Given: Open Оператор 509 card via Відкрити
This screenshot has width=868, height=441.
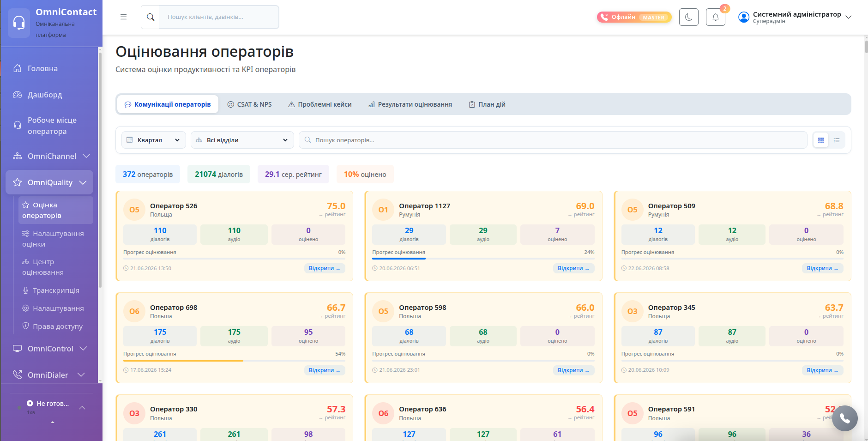Looking at the screenshot, I should coord(822,268).
